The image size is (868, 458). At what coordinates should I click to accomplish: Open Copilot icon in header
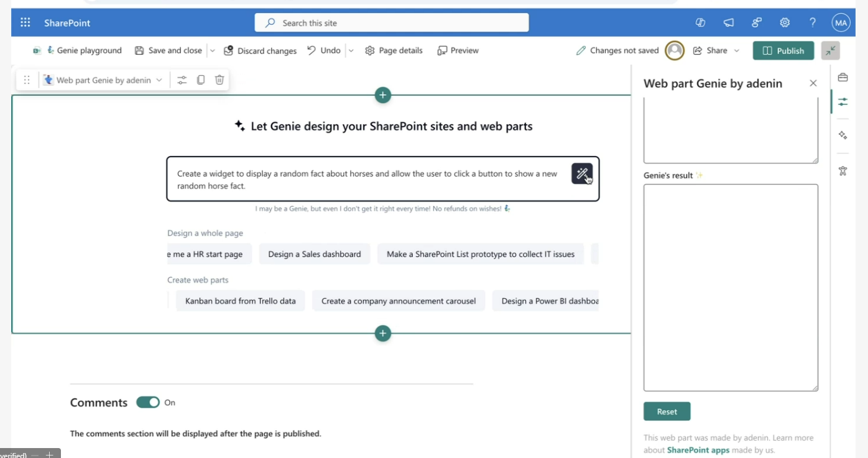(x=701, y=23)
